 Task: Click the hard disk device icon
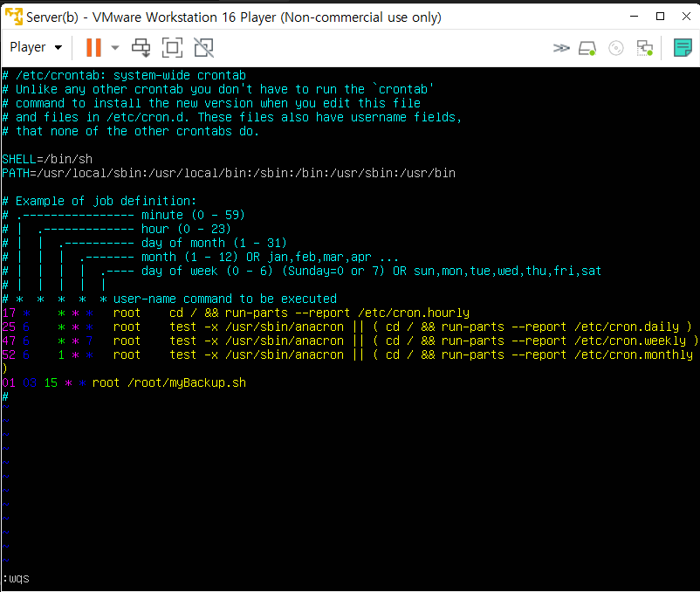(587, 48)
